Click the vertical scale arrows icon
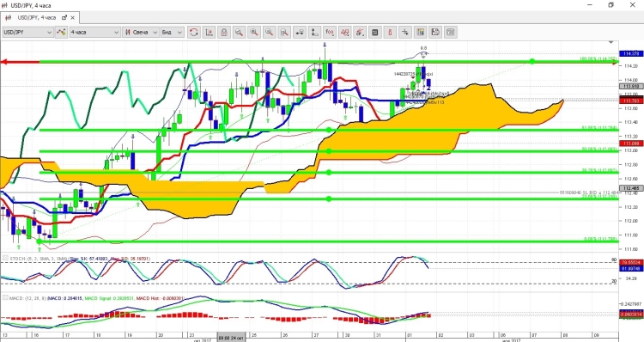Viewport: 644px width, 342px height. [314, 32]
